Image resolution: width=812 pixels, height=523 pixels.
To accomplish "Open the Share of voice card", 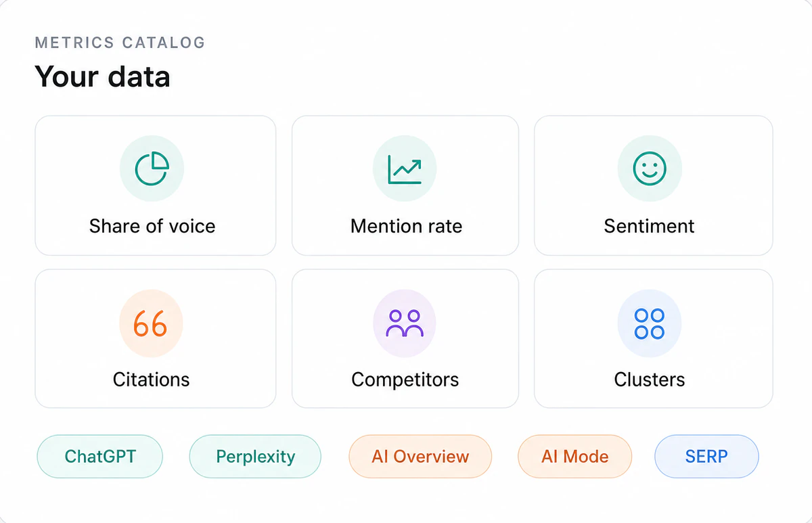I will point(156,185).
